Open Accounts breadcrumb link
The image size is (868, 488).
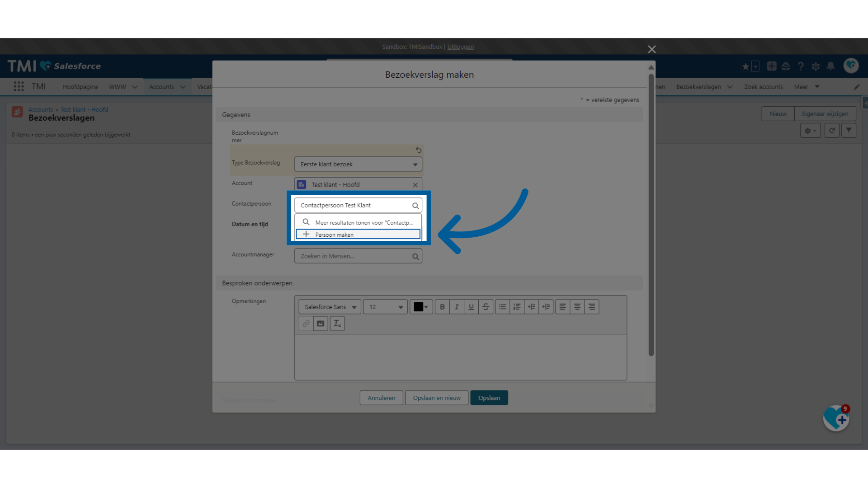tap(41, 110)
